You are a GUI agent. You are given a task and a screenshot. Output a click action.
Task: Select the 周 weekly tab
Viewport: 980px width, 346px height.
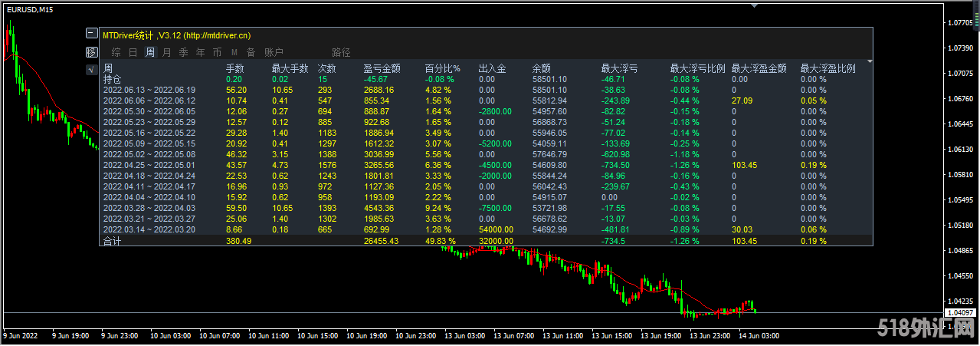coord(150,53)
